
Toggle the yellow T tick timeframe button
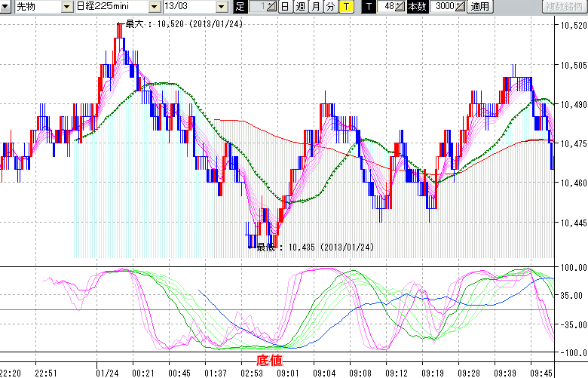point(345,7)
